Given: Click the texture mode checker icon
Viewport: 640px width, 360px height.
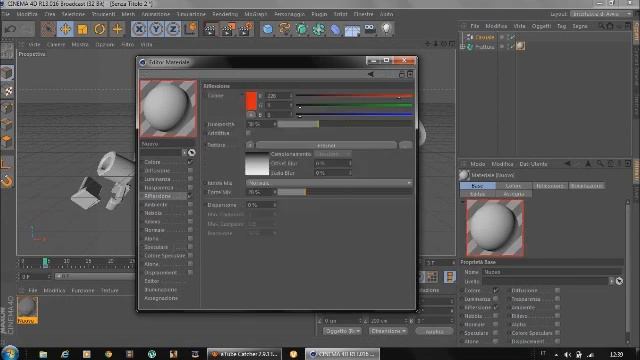Looking at the screenshot, I should (7, 91).
